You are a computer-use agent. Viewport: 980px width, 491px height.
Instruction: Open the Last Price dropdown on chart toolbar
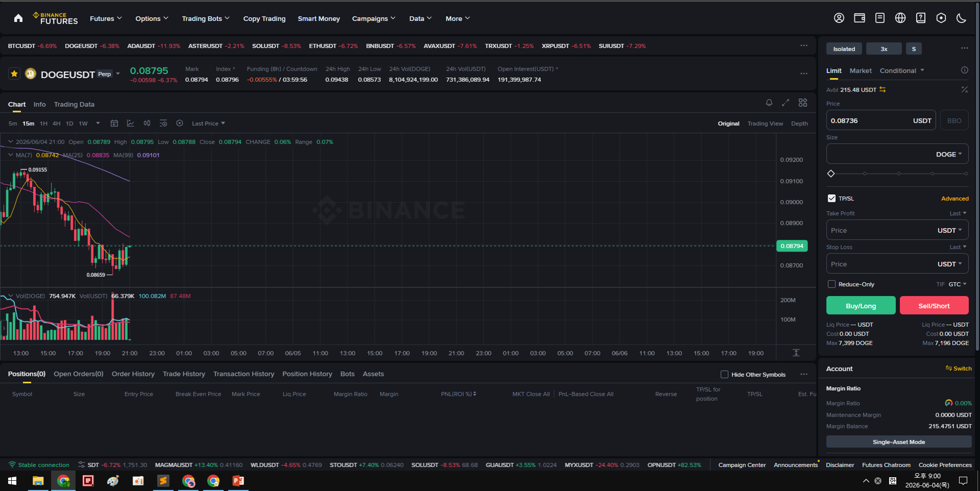click(208, 124)
